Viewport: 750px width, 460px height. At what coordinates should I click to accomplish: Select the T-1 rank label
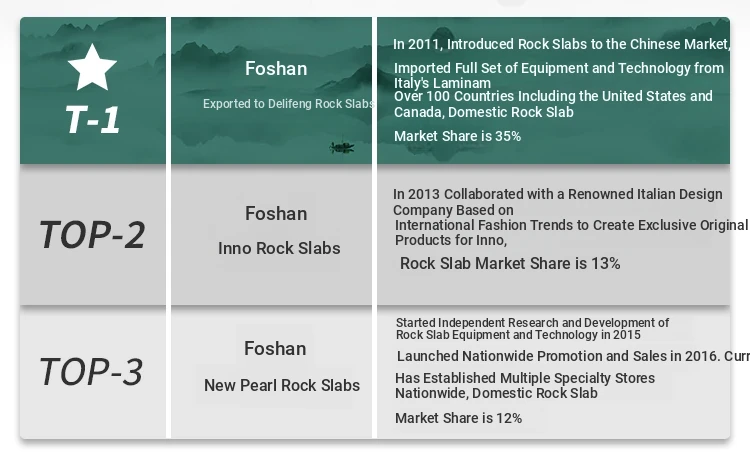(92, 119)
